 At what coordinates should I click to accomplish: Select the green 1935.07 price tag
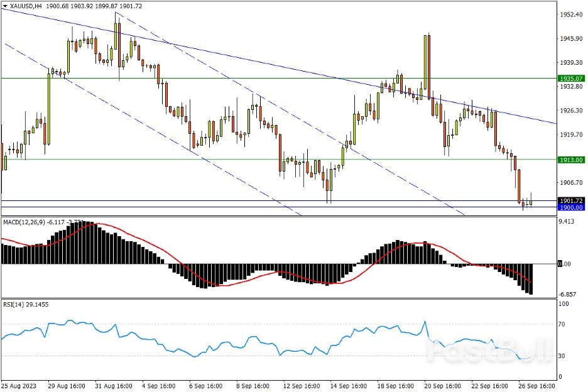(571, 79)
